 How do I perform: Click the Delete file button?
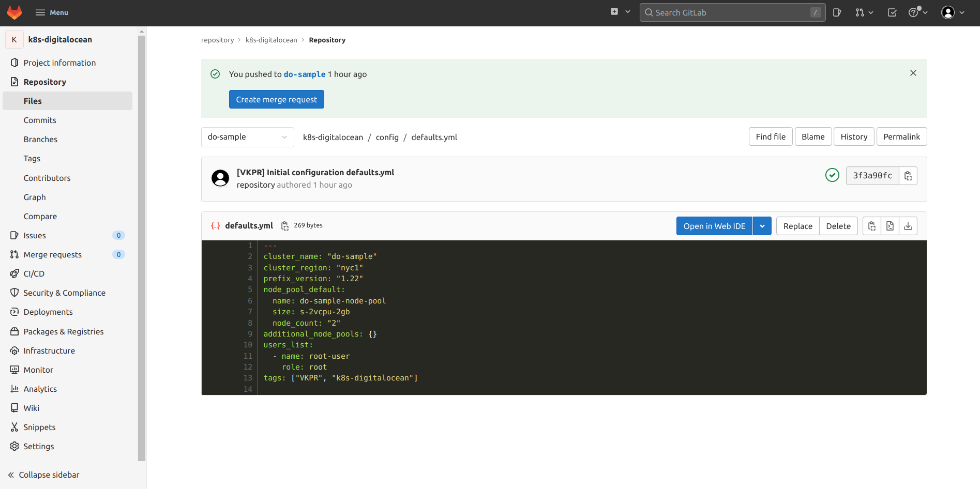tap(838, 226)
